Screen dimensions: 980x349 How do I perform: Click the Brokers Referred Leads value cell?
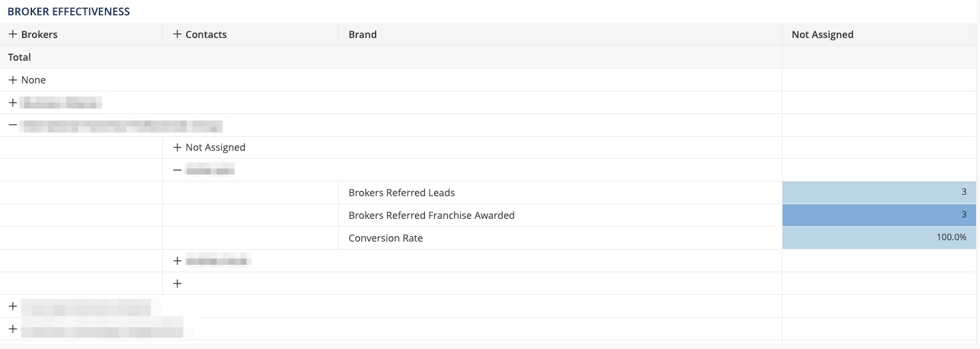879,192
